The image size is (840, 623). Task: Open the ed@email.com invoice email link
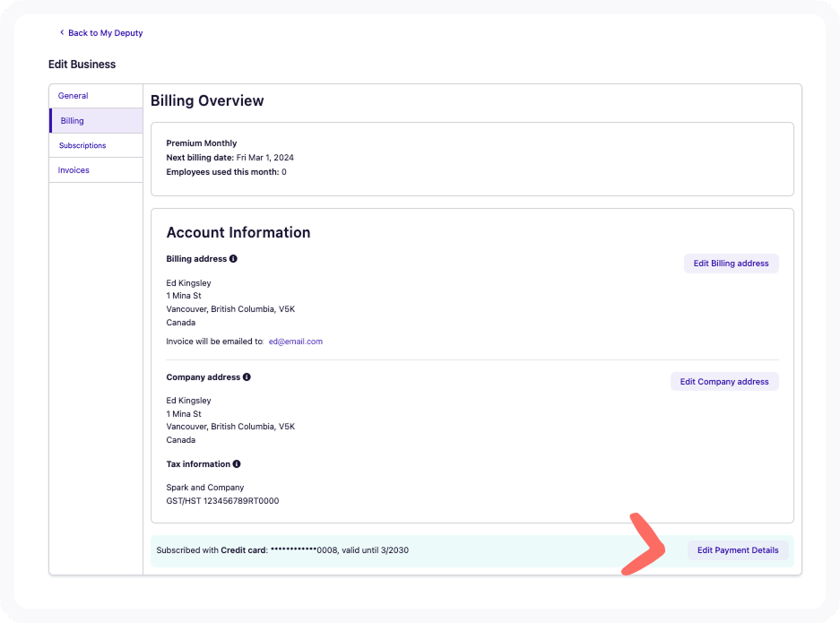[295, 342]
